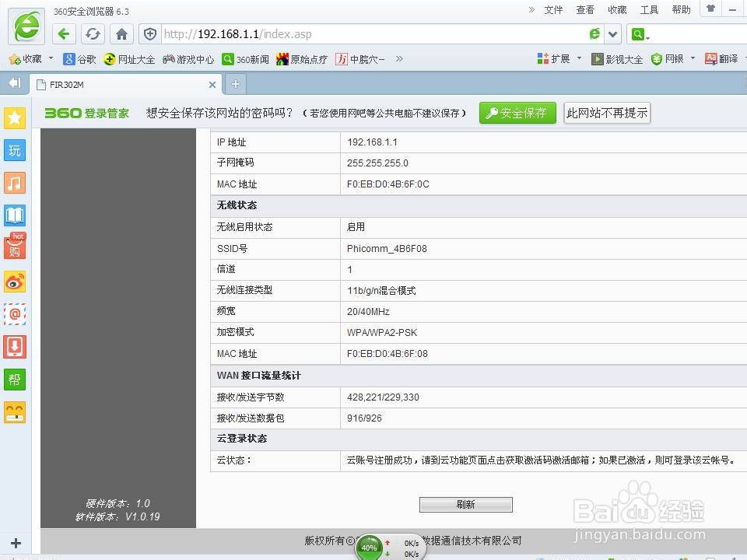Click the browser back arrow button
The height and width of the screenshot is (560, 747).
[x=64, y=34]
